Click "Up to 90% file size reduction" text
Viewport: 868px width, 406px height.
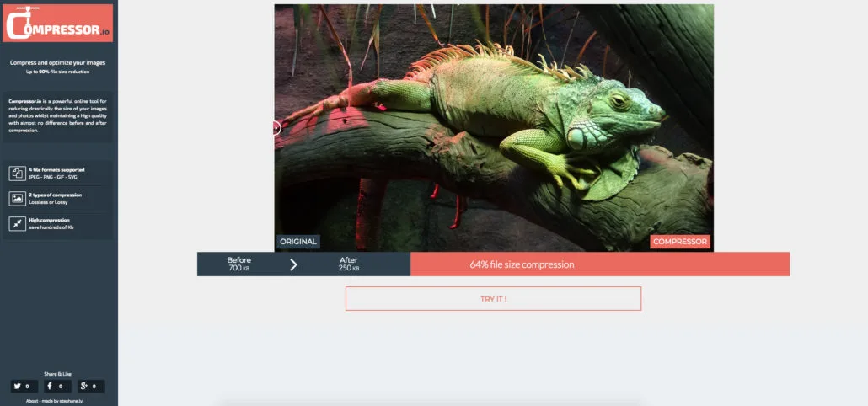57,72
